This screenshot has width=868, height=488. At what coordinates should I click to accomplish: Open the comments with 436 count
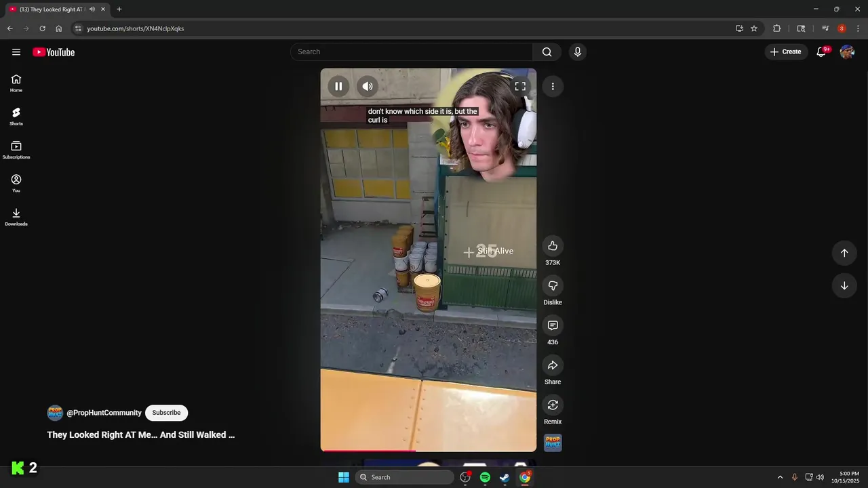point(553,325)
